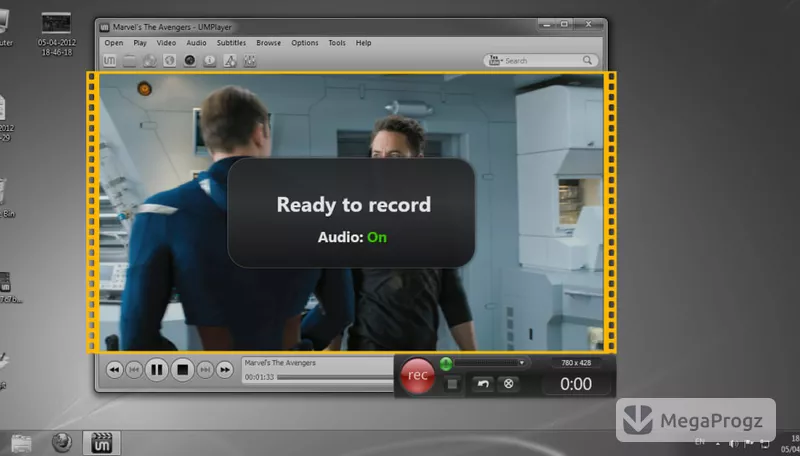
Task: Minimize the UMPlayer window
Action: pos(546,24)
